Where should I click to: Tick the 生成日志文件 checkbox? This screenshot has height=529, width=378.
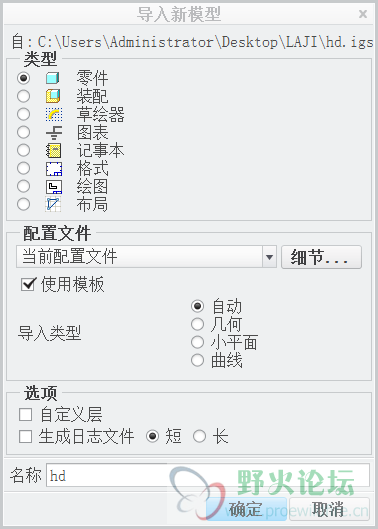tap(25, 436)
